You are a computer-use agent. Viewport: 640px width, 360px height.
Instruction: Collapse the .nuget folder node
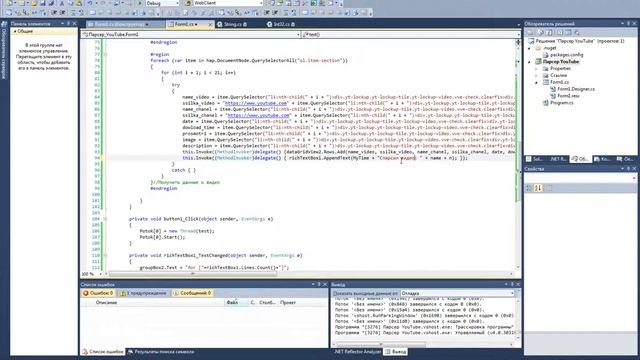(x=530, y=48)
